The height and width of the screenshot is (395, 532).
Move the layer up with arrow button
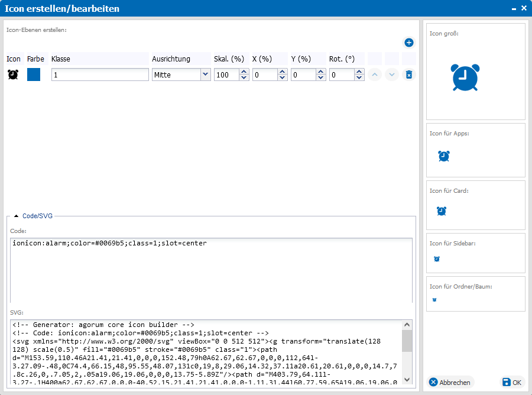click(x=375, y=75)
